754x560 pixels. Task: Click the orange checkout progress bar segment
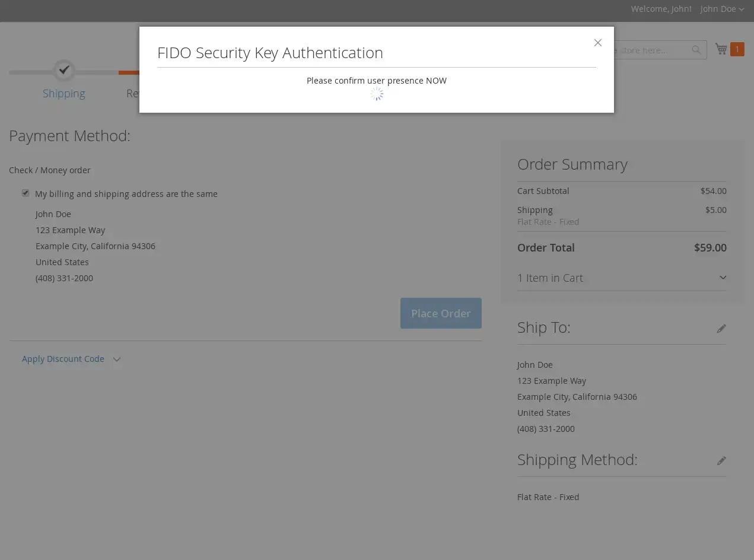[129, 72]
